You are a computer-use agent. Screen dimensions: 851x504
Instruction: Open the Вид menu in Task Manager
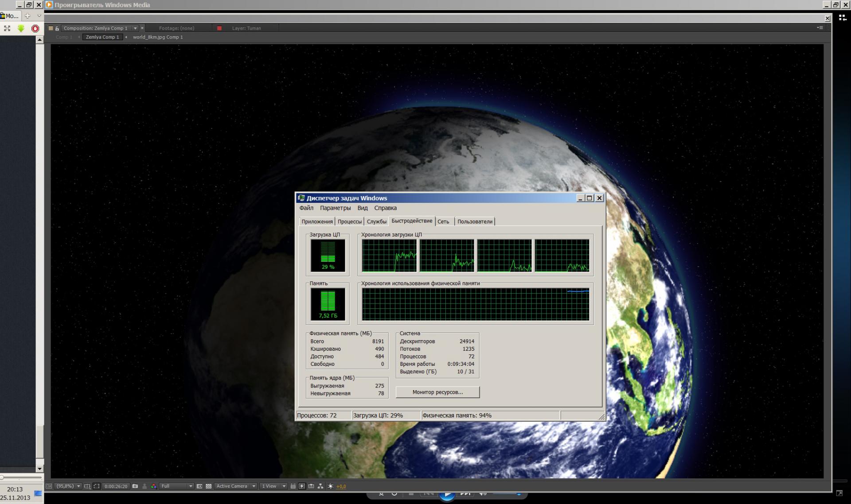click(x=363, y=208)
